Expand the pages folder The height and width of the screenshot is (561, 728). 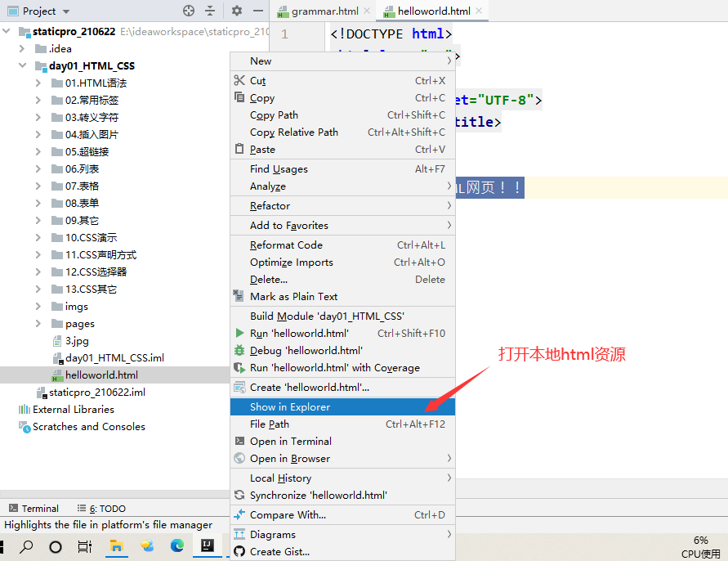coord(38,324)
